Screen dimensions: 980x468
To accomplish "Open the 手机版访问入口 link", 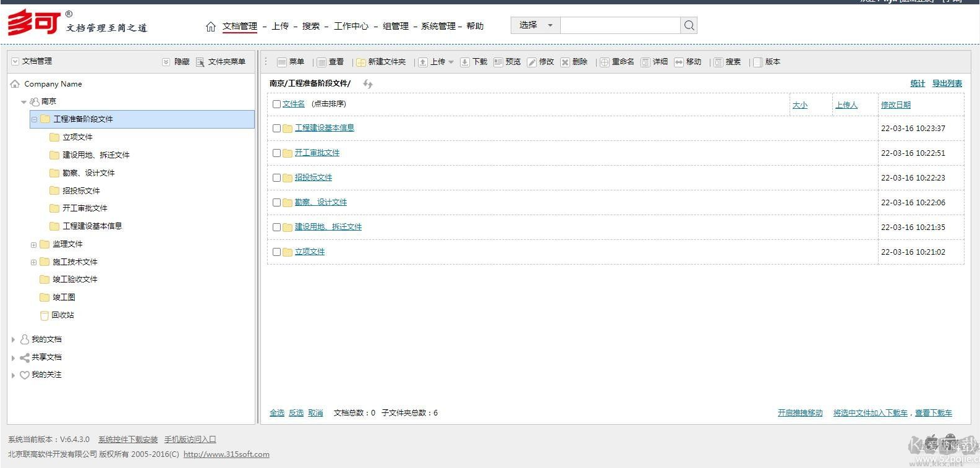I will click(190, 440).
